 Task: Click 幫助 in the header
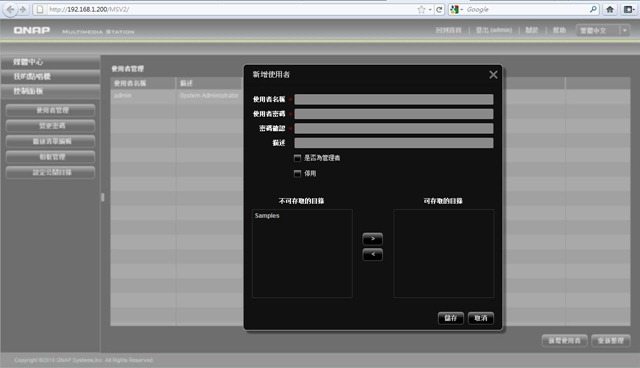[x=559, y=30]
